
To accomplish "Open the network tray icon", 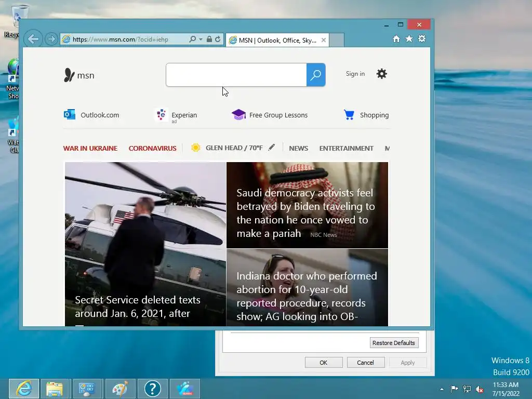I will (x=467, y=389).
